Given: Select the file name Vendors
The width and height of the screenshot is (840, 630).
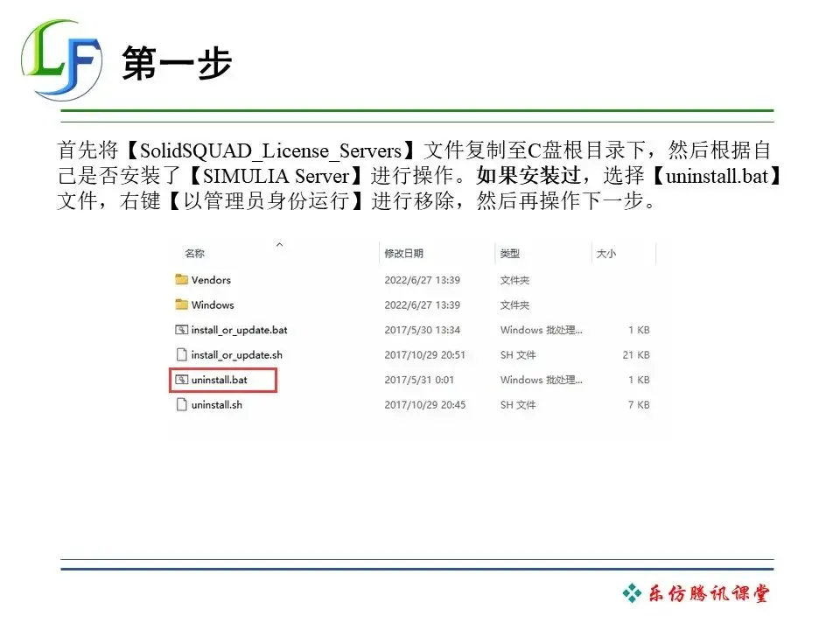Looking at the screenshot, I should pyautogui.click(x=211, y=280).
